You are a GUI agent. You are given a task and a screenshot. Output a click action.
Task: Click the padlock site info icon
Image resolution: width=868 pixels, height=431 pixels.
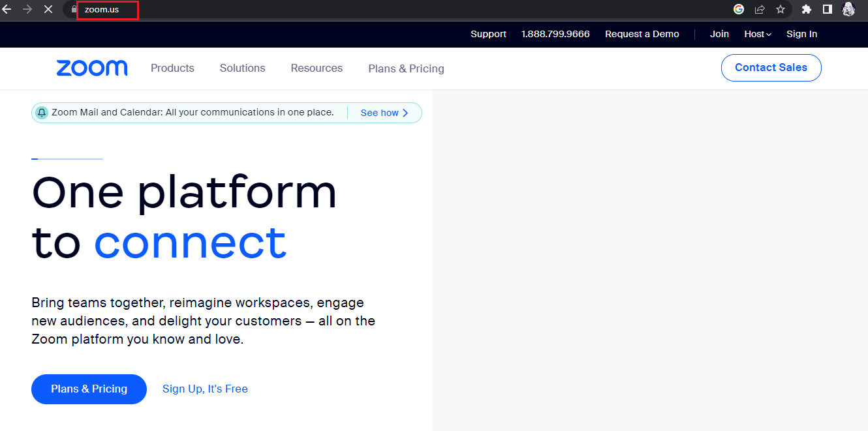pyautogui.click(x=74, y=10)
